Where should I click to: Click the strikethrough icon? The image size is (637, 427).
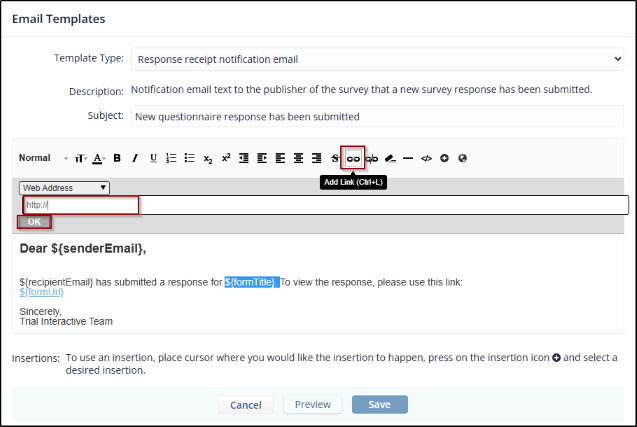335,158
